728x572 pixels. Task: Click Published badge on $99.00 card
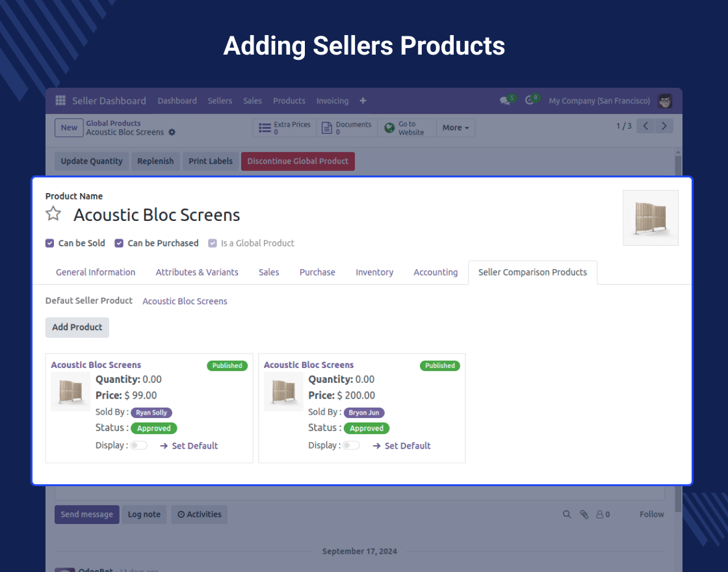[227, 366]
